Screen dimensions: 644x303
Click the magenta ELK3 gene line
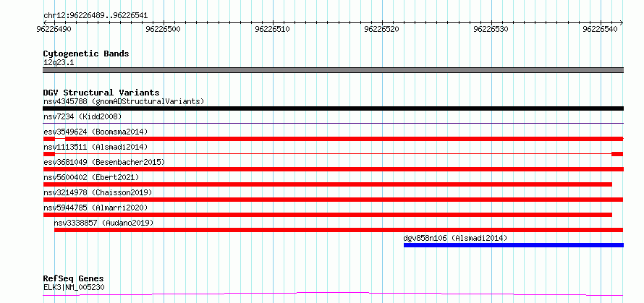pos(333,294)
